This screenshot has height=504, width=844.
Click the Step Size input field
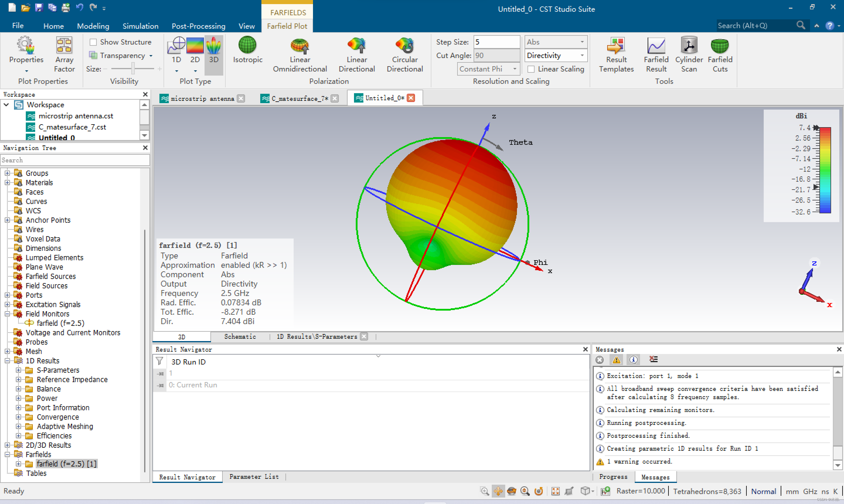[x=496, y=42]
